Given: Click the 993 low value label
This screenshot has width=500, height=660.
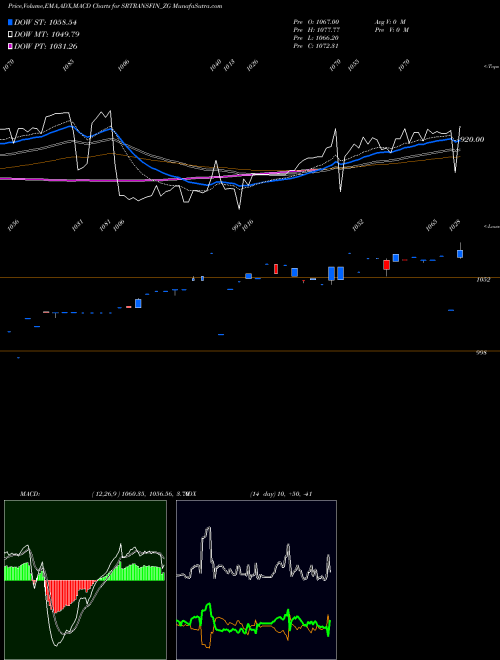Looking at the screenshot, I should click(x=236, y=226).
